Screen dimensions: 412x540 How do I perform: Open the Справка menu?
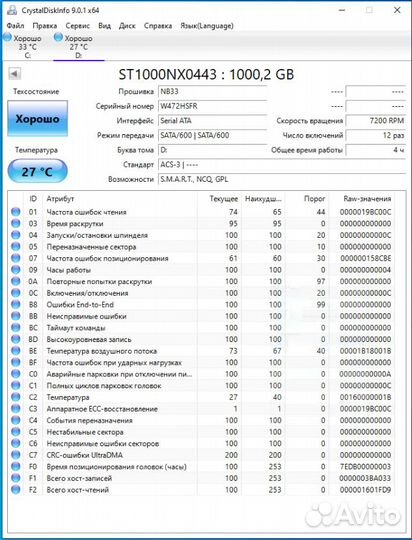coord(158,26)
